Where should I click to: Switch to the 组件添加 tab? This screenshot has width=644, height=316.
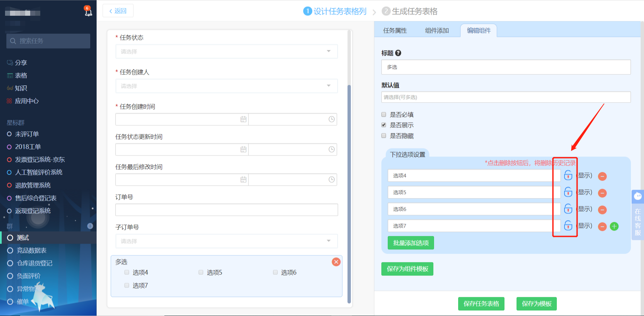point(437,30)
